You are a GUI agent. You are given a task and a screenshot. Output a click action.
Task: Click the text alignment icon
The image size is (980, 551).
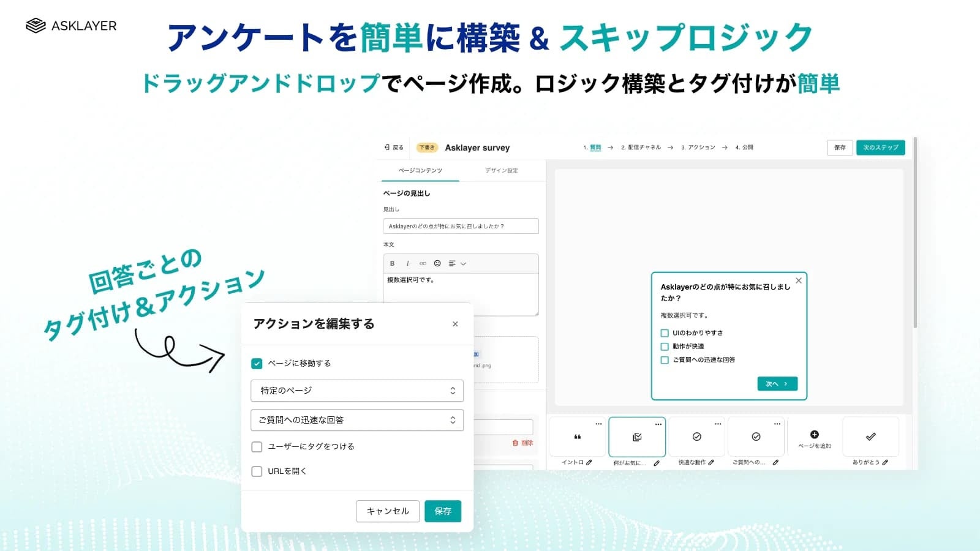[x=452, y=263]
